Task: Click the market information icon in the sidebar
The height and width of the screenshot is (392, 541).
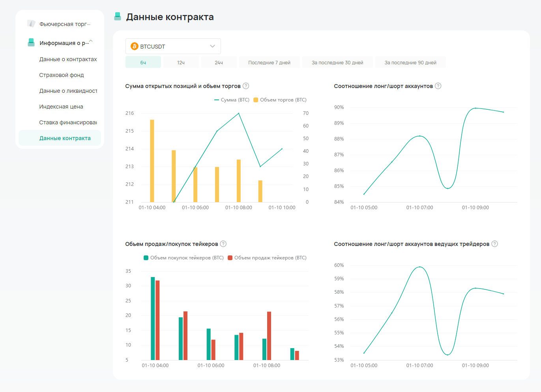Action: coord(31,43)
